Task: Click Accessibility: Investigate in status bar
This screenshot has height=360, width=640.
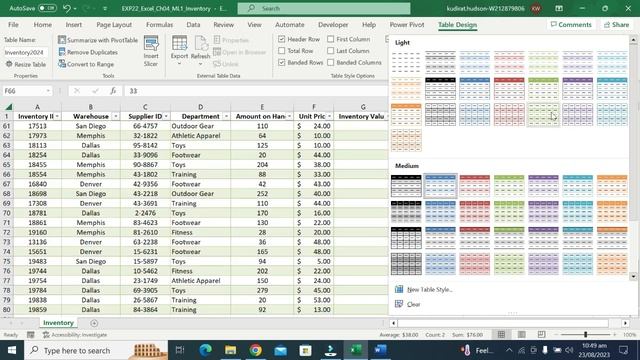Action: pos(75,335)
